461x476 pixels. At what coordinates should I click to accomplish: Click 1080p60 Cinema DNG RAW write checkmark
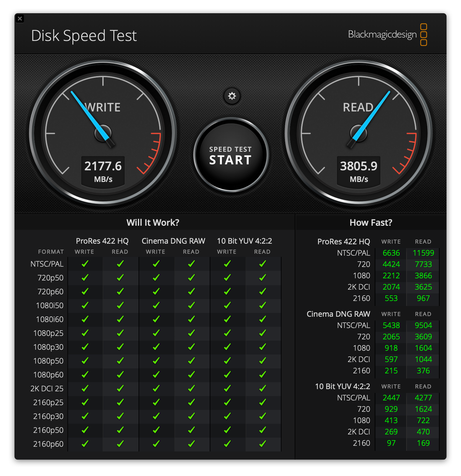pos(156,375)
